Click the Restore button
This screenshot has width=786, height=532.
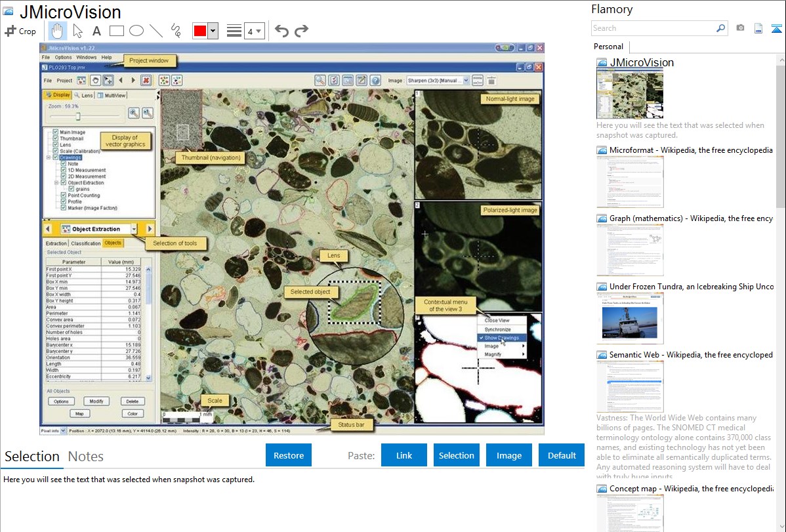(x=289, y=455)
